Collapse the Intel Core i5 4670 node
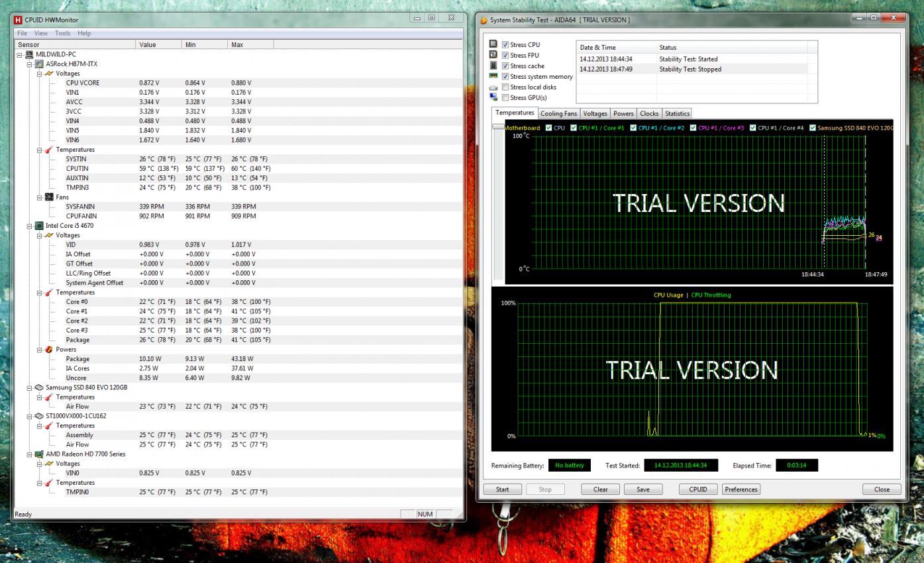The height and width of the screenshot is (563, 924). coord(29,226)
